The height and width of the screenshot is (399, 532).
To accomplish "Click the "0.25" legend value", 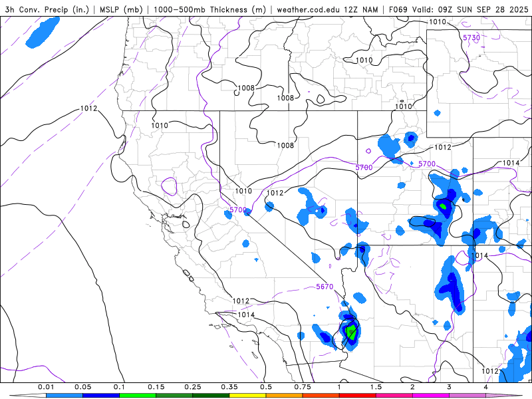I will pyautogui.click(x=193, y=387).
